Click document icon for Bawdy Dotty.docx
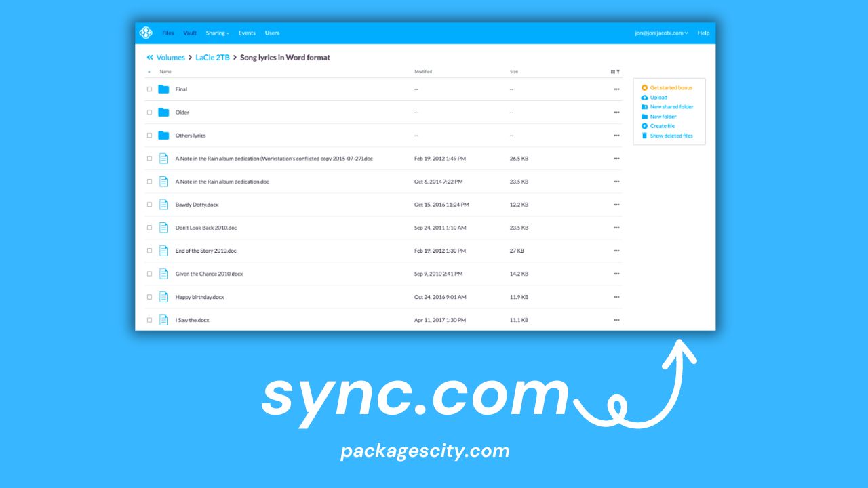This screenshot has height=488, width=868. (x=163, y=205)
